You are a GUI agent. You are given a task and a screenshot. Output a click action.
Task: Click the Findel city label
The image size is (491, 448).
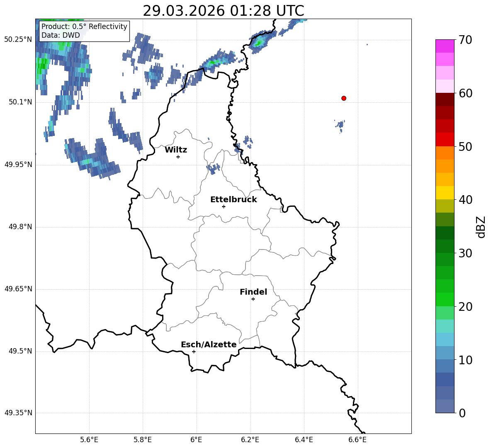tap(253, 292)
